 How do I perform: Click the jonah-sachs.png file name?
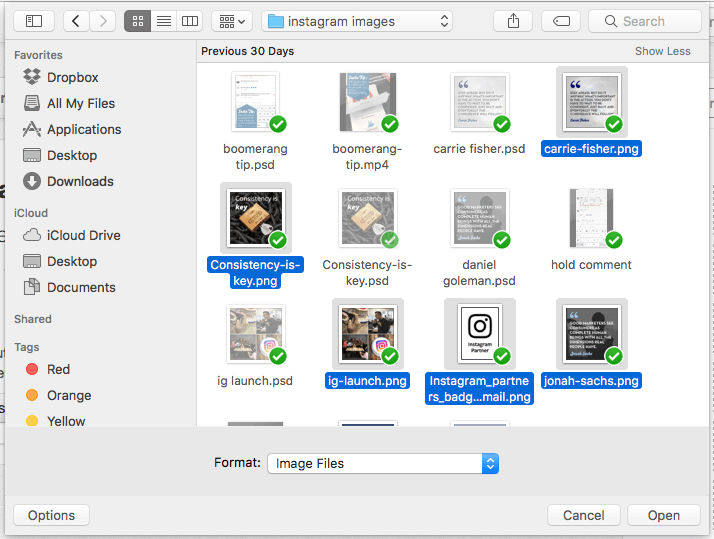point(591,381)
